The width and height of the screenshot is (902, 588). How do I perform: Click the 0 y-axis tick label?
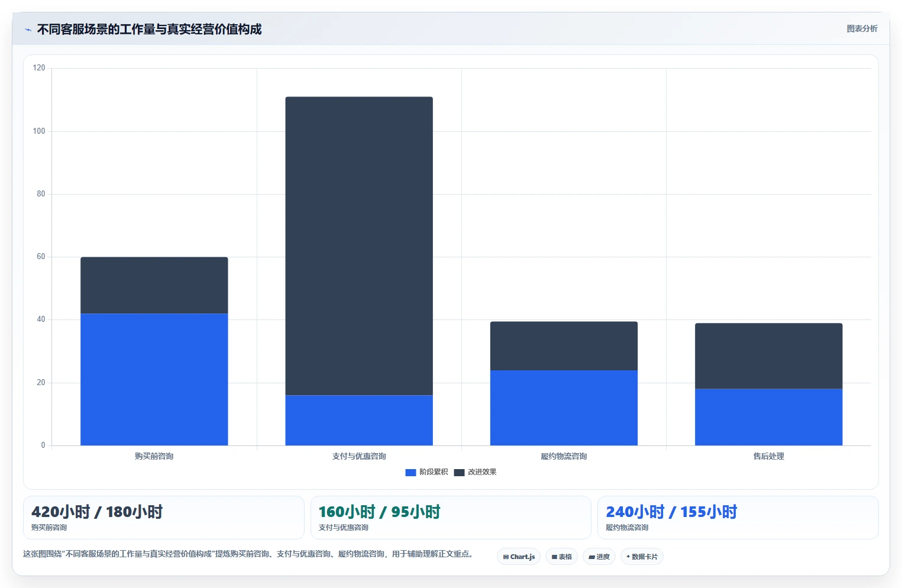tap(43, 445)
